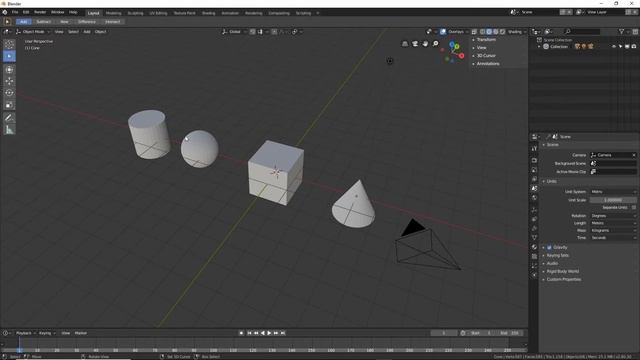Choose the Move tool in toolbar
Image resolution: width=640 pixels, height=360 pixels.
tap(9, 81)
